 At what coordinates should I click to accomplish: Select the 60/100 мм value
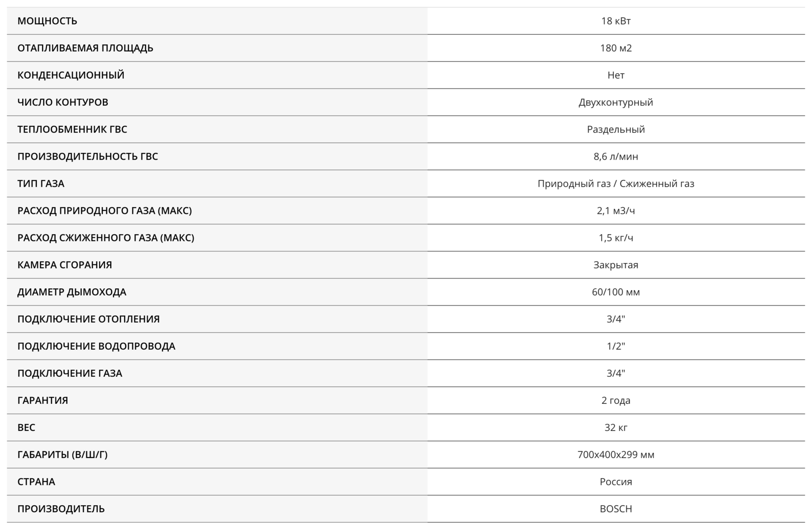pos(616,292)
